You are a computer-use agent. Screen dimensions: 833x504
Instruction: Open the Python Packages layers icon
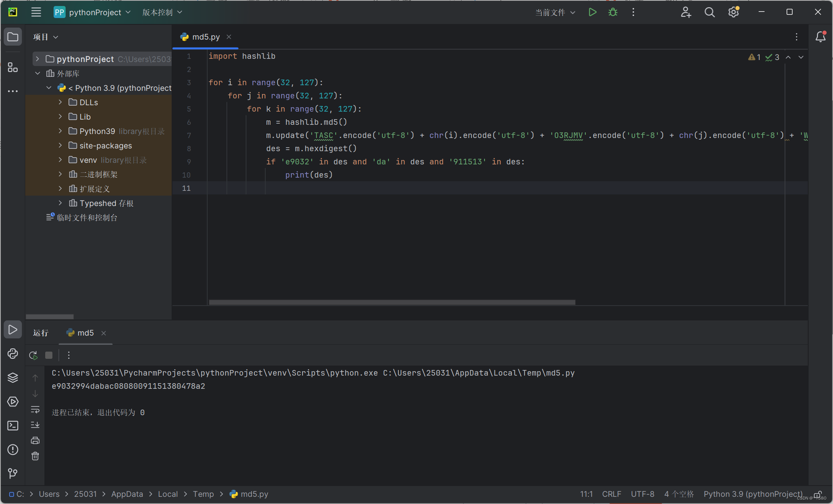click(13, 378)
